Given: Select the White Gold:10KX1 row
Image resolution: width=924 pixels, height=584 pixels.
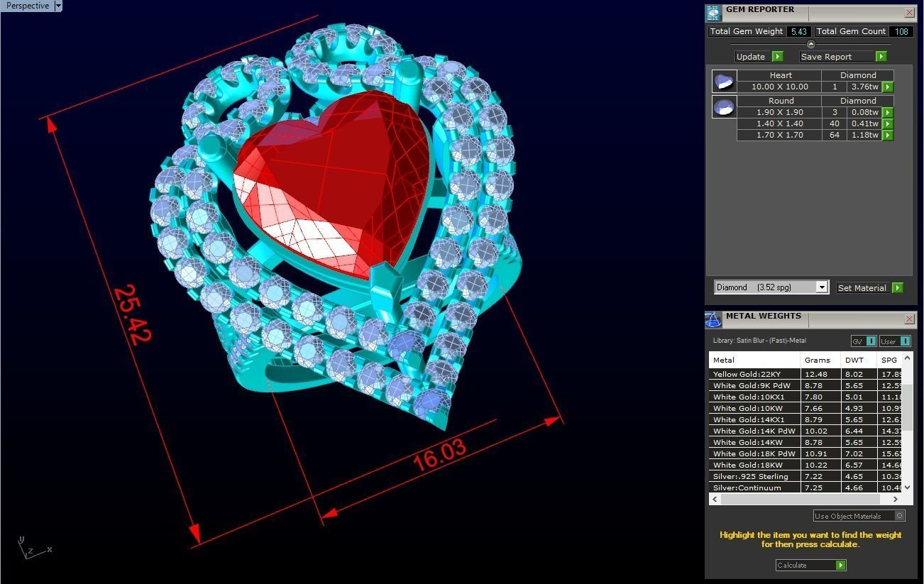Looking at the screenshot, I should pyautogui.click(x=805, y=397).
